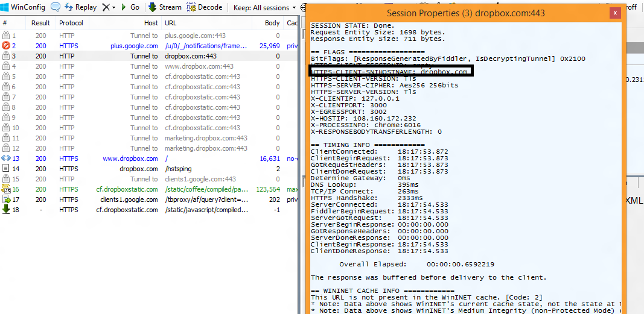Click the green arrow page icon of session 17
This screenshot has width=644, height=314.
pos(6,199)
